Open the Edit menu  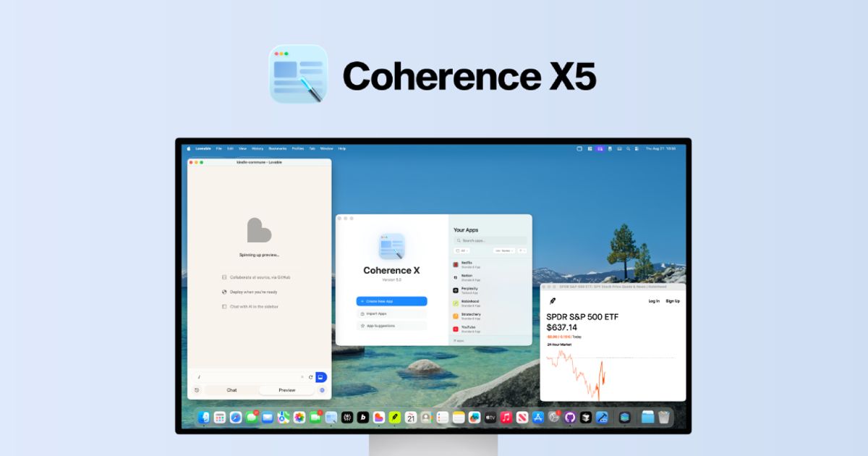point(230,148)
